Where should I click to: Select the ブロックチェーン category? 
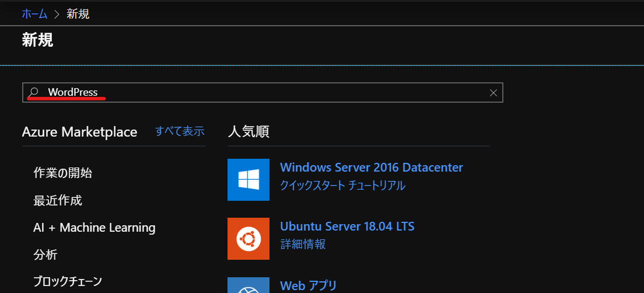(68, 281)
